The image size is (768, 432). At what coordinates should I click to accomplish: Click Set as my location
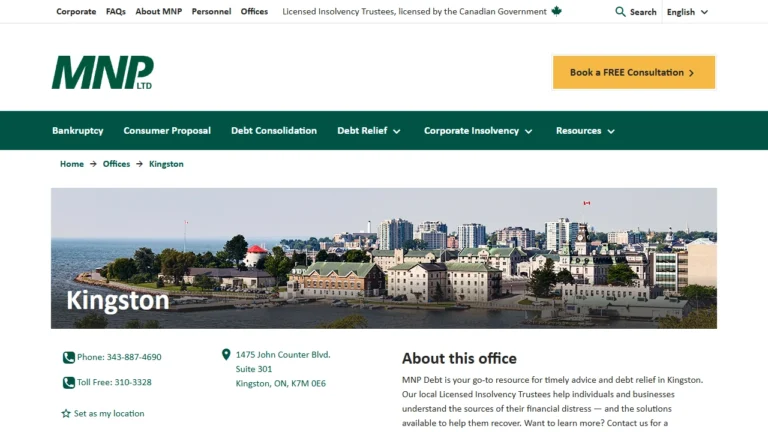tap(109, 413)
